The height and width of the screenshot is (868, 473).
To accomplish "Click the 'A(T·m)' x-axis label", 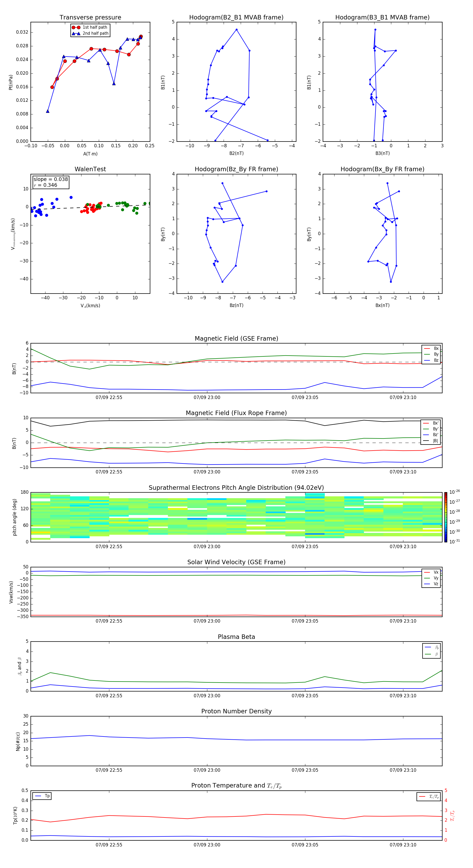I will 90,154.
